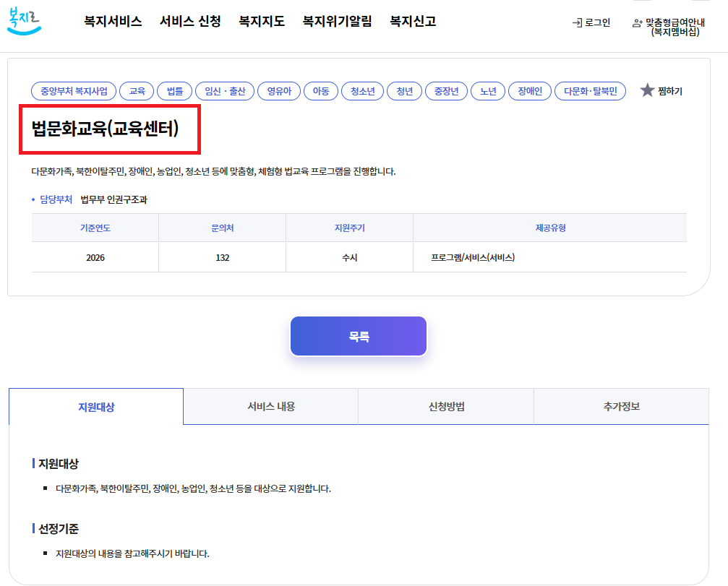Switch to the 신청방법 tab
Viewport: 728px width, 586px height.
point(446,406)
